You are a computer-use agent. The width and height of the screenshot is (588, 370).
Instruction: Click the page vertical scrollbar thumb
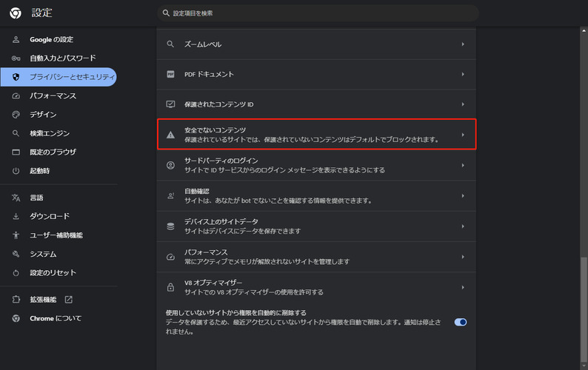(x=584, y=309)
